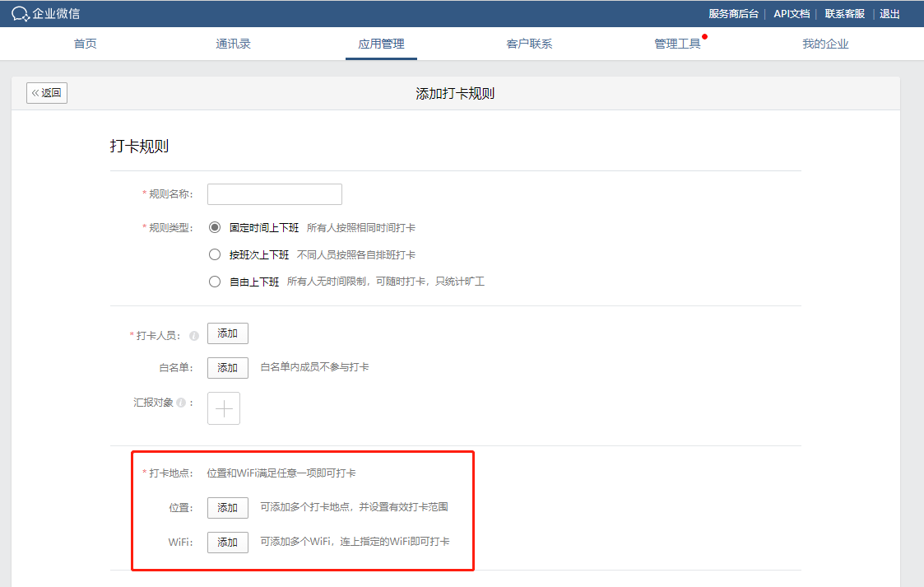
Task: Click the 退出 logout link
Action: (x=889, y=13)
